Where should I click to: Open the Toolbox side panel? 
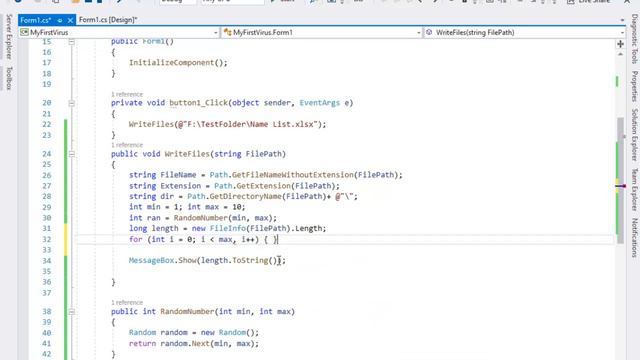tap(9, 78)
